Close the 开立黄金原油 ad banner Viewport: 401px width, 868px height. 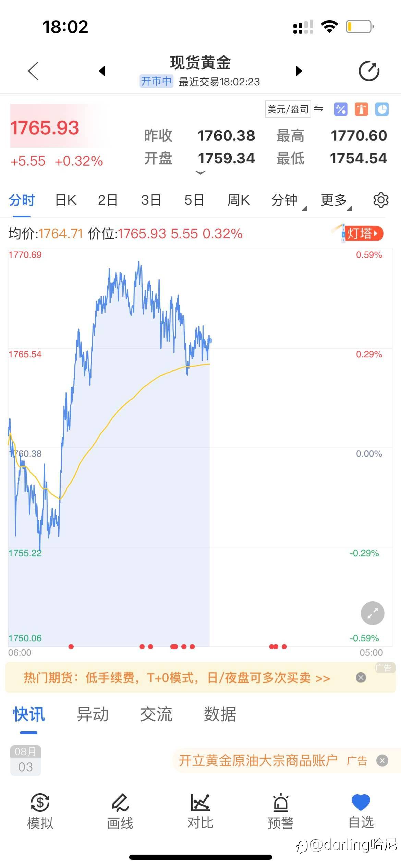[x=382, y=761]
